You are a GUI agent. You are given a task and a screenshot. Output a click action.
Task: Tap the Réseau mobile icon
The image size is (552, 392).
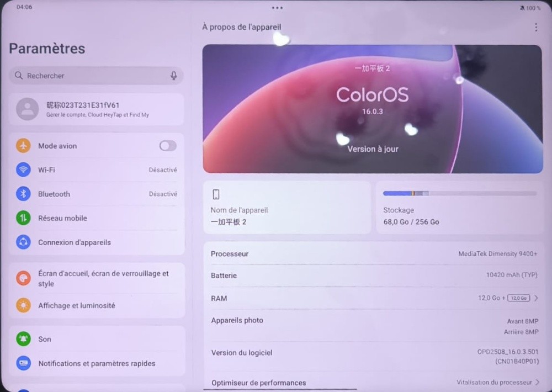pyautogui.click(x=23, y=218)
